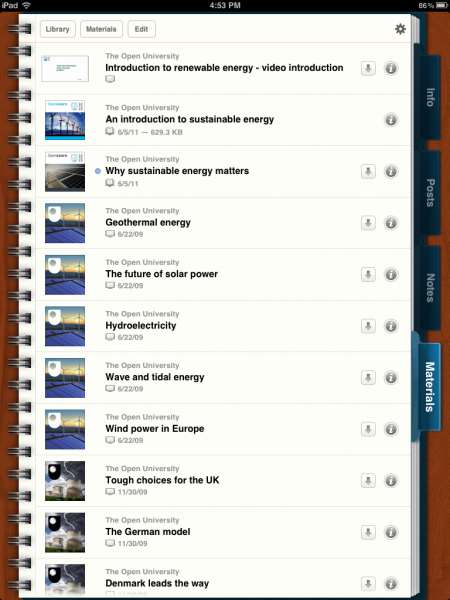Open Why sustainable energy matters title
450x600 pixels.
click(x=177, y=171)
